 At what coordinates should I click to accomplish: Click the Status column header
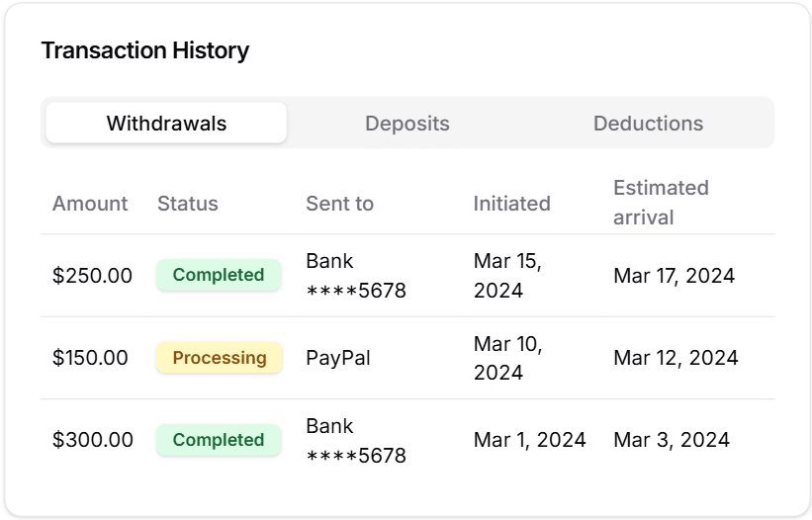tap(188, 204)
